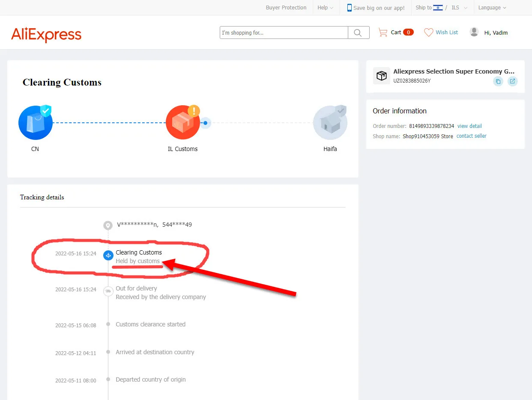Click the blue Clearing Customs anchor icon
This screenshot has width=532, height=400.
pos(108,255)
